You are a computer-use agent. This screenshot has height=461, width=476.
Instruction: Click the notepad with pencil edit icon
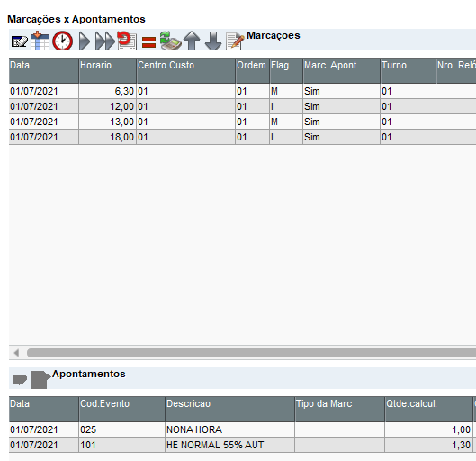[x=235, y=41]
